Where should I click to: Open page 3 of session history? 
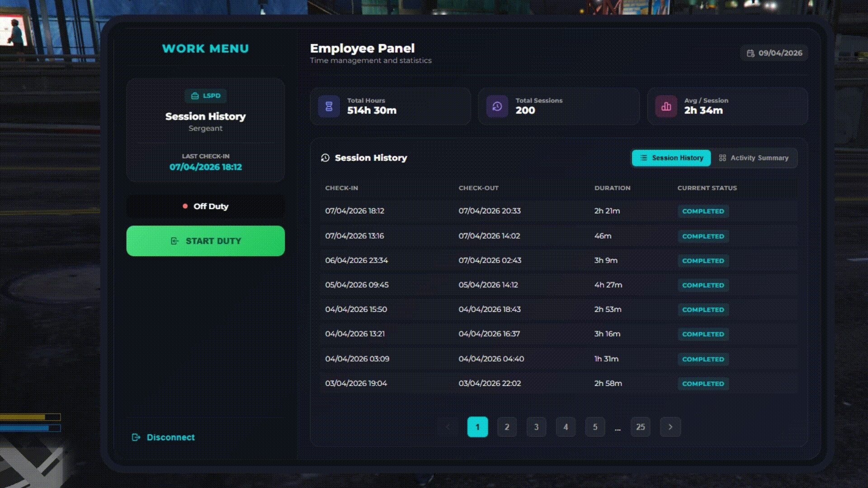coord(536,427)
